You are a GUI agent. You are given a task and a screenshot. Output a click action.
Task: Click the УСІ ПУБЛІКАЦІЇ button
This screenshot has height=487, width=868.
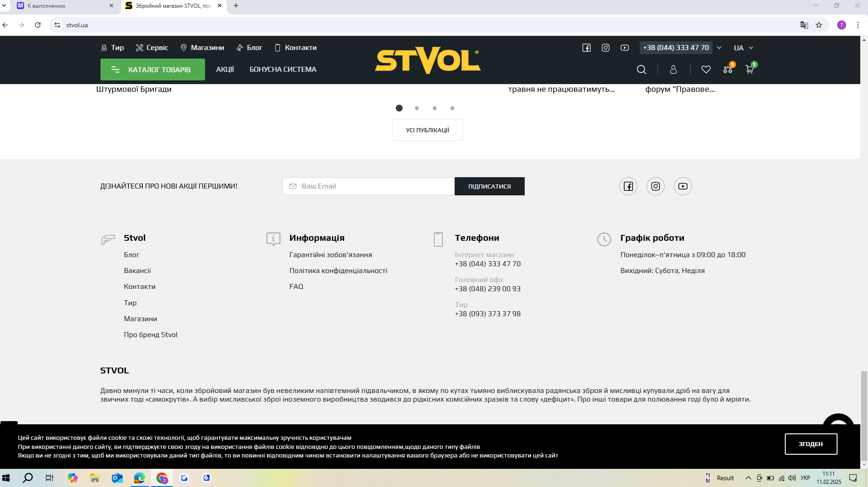click(427, 130)
